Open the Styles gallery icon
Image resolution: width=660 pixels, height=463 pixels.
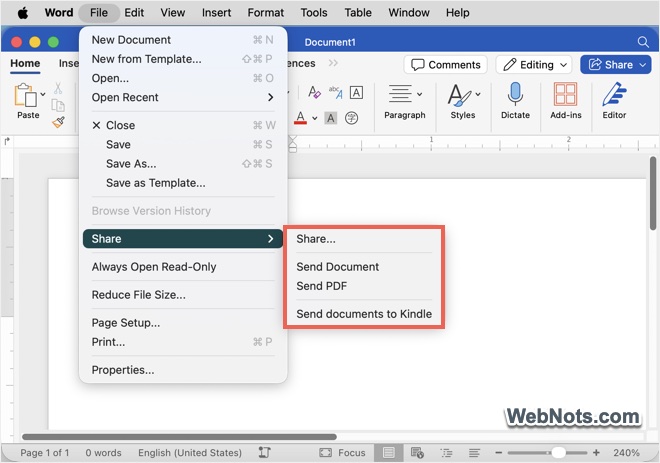(x=460, y=95)
